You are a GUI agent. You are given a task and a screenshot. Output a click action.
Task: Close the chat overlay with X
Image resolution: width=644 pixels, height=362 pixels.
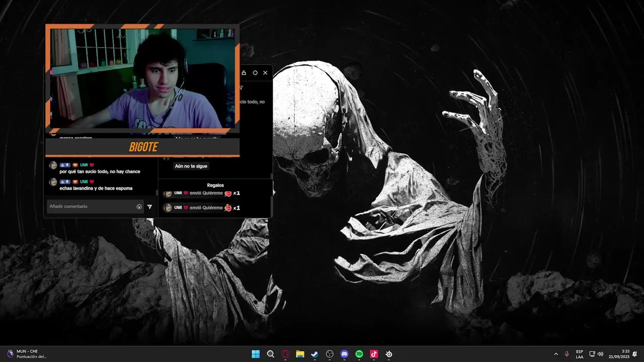tap(265, 73)
